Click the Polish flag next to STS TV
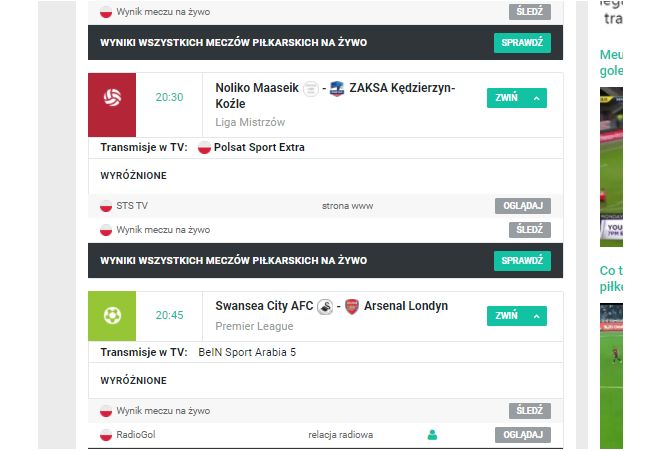655x451 pixels. (106, 206)
